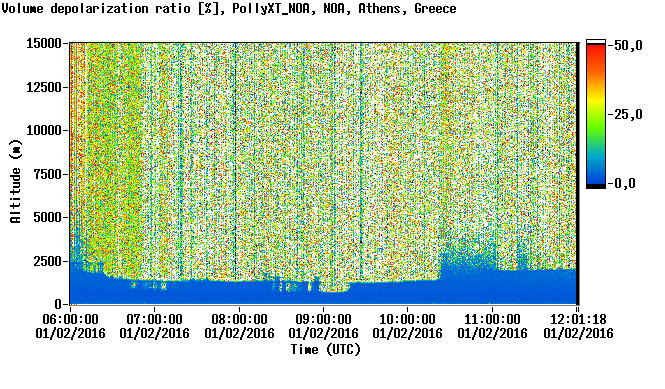The image size is (665, 389).
Task: Select the 06:00:00 time tick label
Action: click(x=70, y=326)
